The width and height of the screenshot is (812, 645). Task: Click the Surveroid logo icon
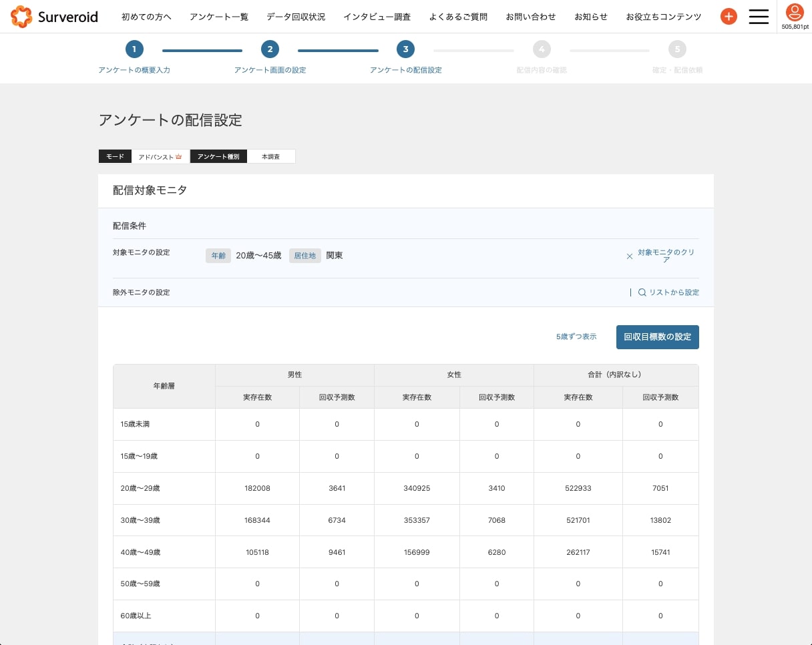(x=21, y=17)
